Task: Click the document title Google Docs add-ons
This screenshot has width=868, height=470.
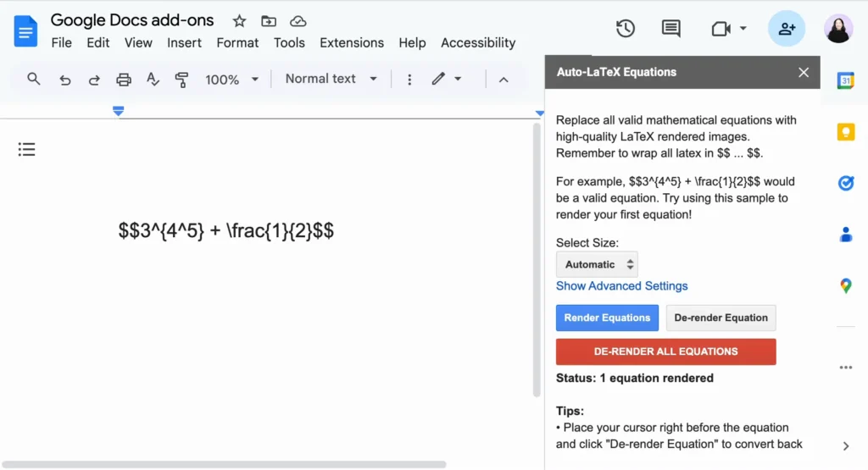Action: pyautogui.click(x=131, y=20)
